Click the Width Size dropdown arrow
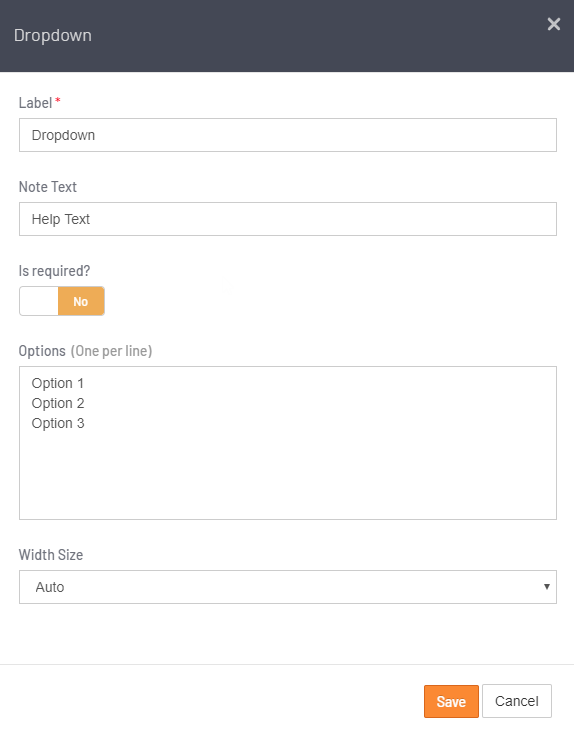 [546, 587]
